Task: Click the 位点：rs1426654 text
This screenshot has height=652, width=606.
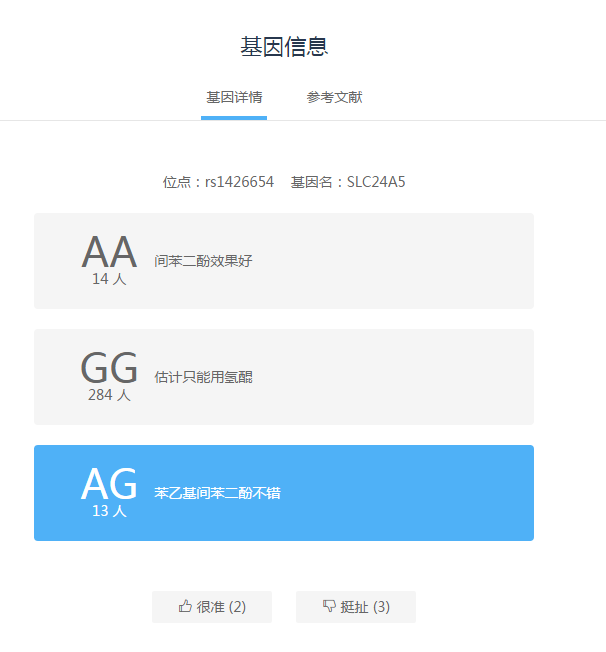Action: [218, 182]
